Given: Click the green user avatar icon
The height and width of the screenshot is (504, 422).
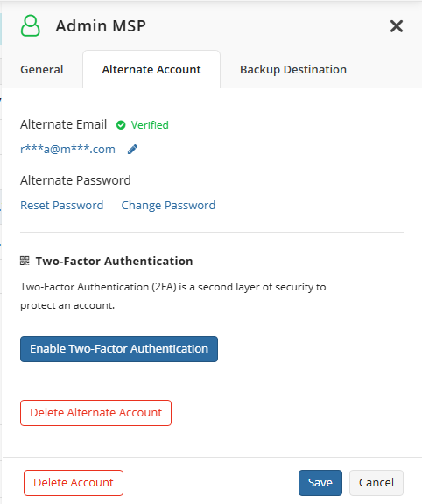Looking at the screenshot, I should pos(31,25).
